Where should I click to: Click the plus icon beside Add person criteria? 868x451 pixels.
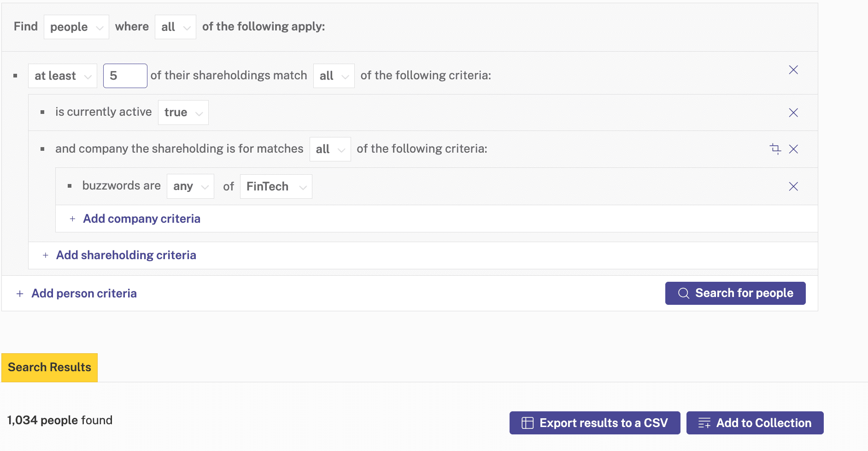(x=20, y=294)
